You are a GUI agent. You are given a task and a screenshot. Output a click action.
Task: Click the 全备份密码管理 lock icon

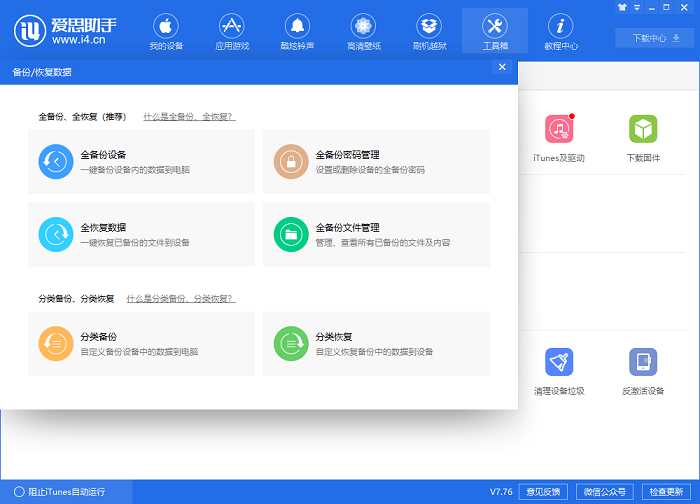tap(291, 162)
